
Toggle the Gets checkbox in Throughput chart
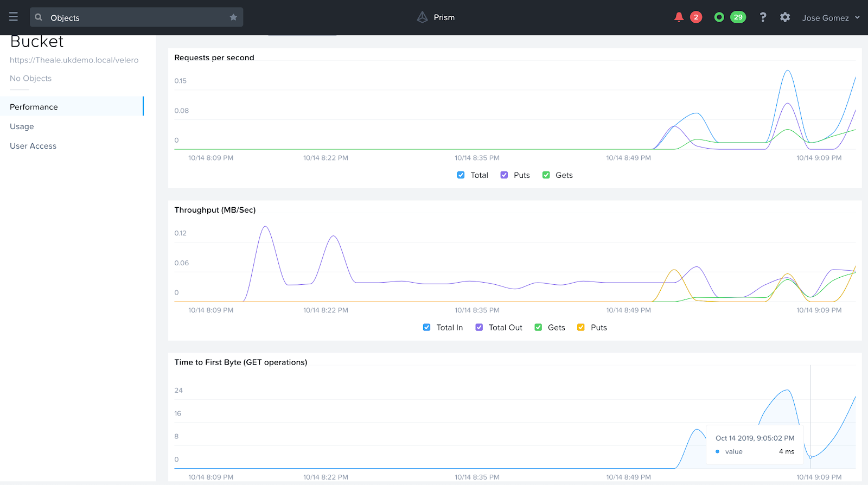tap(538, 328)
